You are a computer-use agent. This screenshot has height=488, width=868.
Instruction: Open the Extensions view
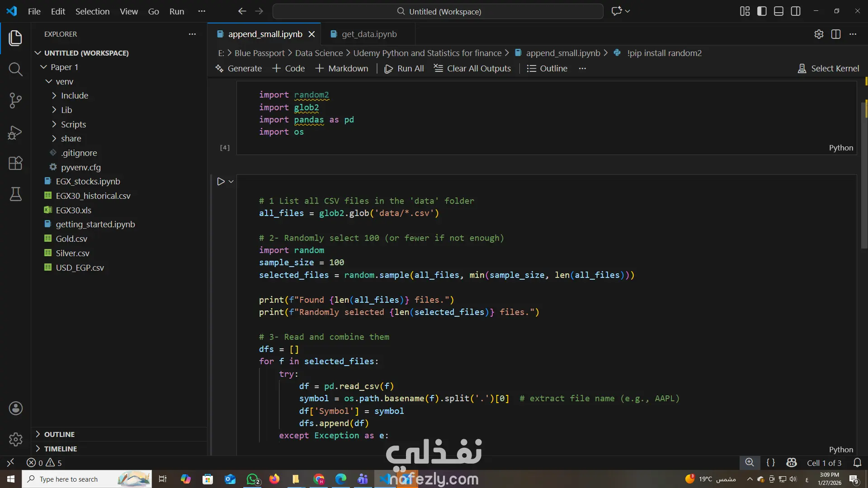[x=15, y=163]
